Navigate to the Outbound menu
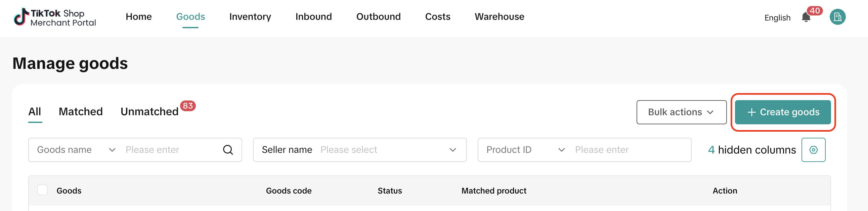The image size is (868, 211). (x=378, y=16)
